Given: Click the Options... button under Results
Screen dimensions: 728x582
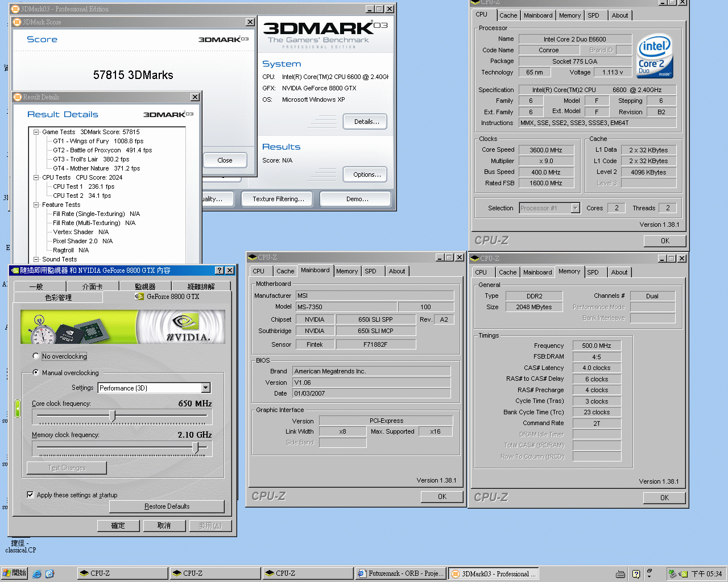Looking at the screenshot, I should (365, 174).
